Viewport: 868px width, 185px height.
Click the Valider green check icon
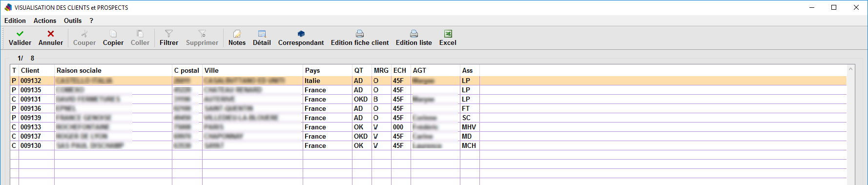tap(20, 34)
